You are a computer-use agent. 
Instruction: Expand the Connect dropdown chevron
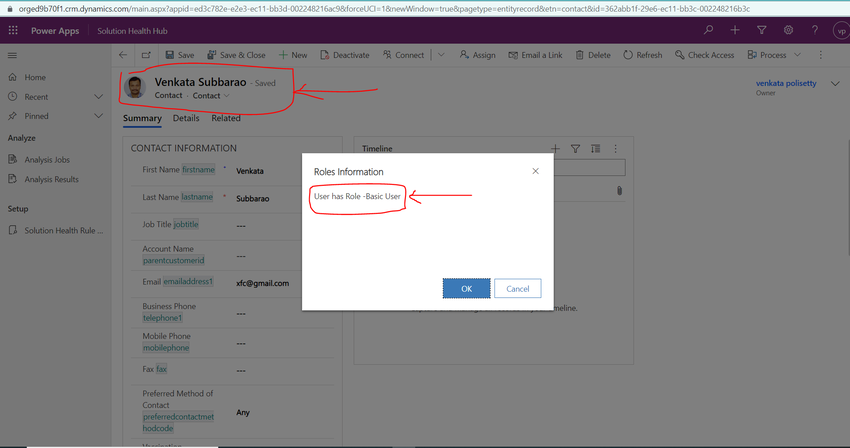tap(441, 55)
